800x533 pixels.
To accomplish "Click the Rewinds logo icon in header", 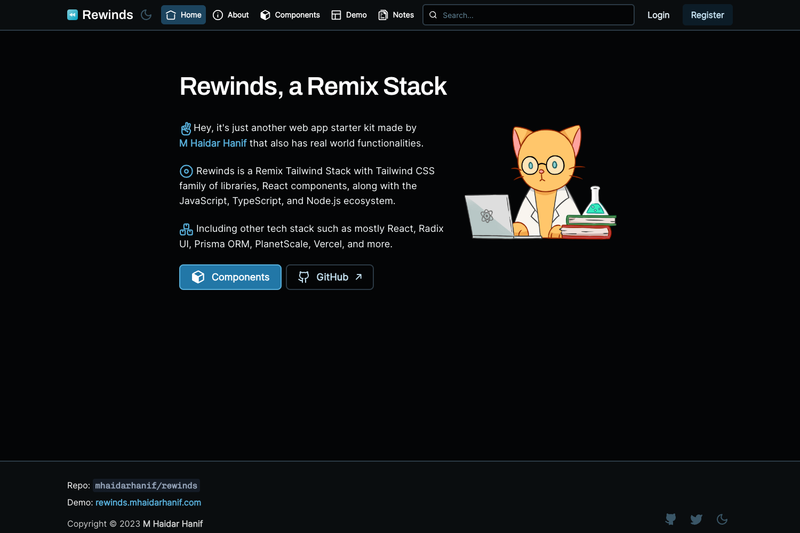I will pyautogui.click(x=72, y=15).
